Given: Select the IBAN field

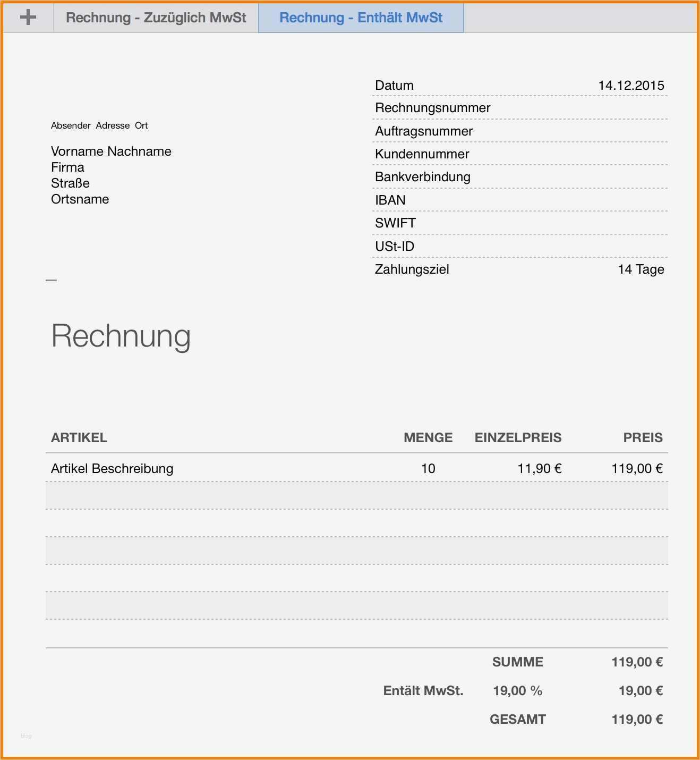Looking at the screenshot, I should [390, 200].
